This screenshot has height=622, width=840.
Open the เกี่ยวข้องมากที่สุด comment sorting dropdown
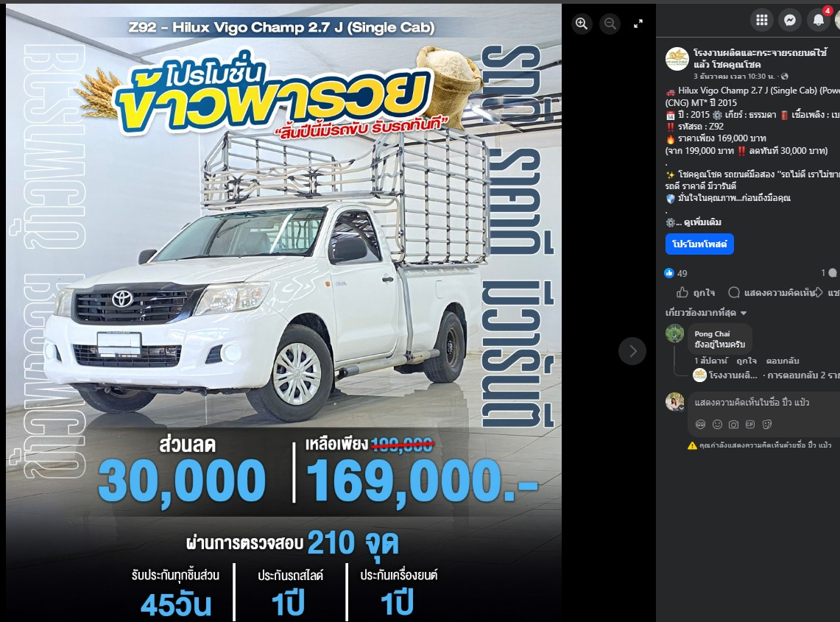click(x=706, y=312)
